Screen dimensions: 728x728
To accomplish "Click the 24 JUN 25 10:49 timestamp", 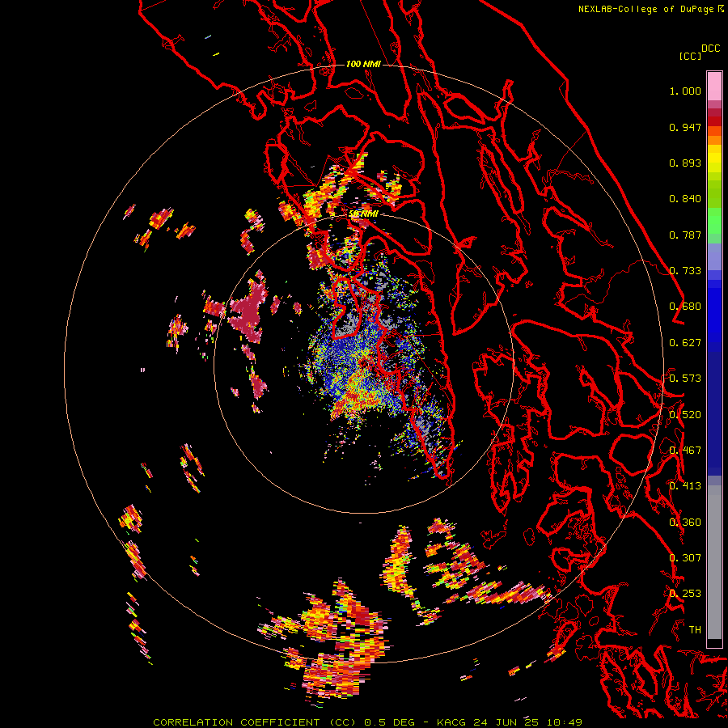I will click(x=528, y=722).
